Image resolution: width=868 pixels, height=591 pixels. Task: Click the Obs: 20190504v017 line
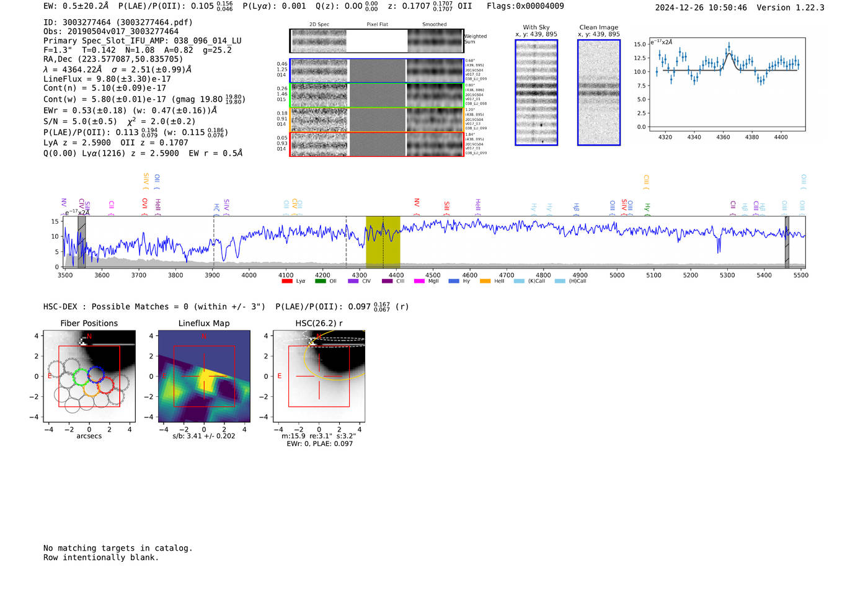[x=111, y=32]
